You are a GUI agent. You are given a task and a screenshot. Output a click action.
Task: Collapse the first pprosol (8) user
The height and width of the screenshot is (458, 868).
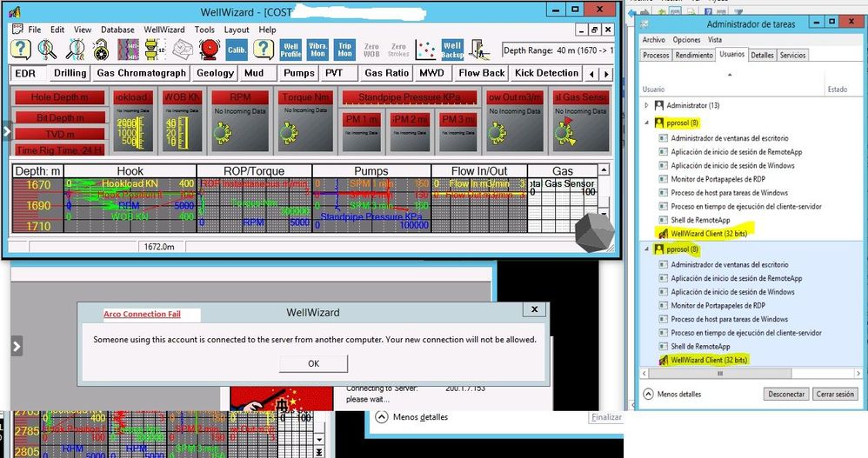(x=646, y=123)
